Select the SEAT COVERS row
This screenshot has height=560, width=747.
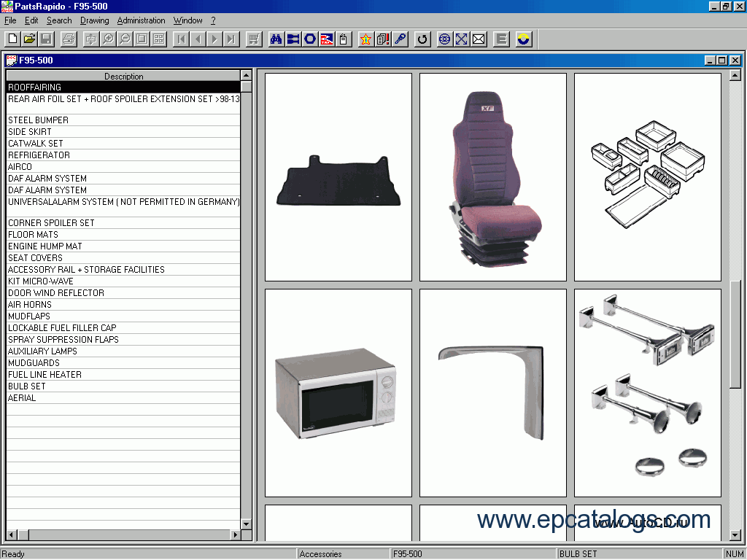click(x=123, y=258)
